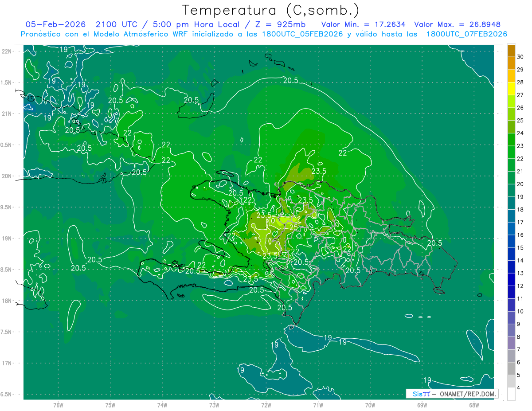
Task: Click the "18N" latitude axis label
Action: pos(7,301)
